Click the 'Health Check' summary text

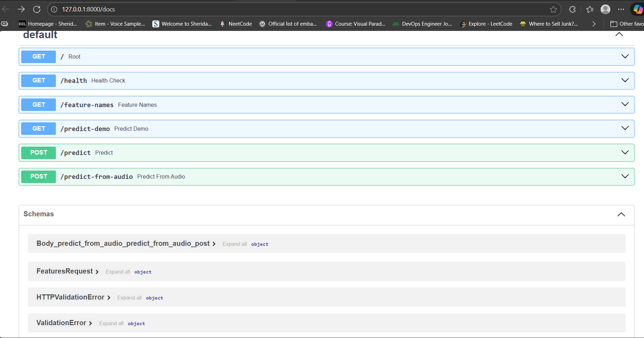(108, 81)
